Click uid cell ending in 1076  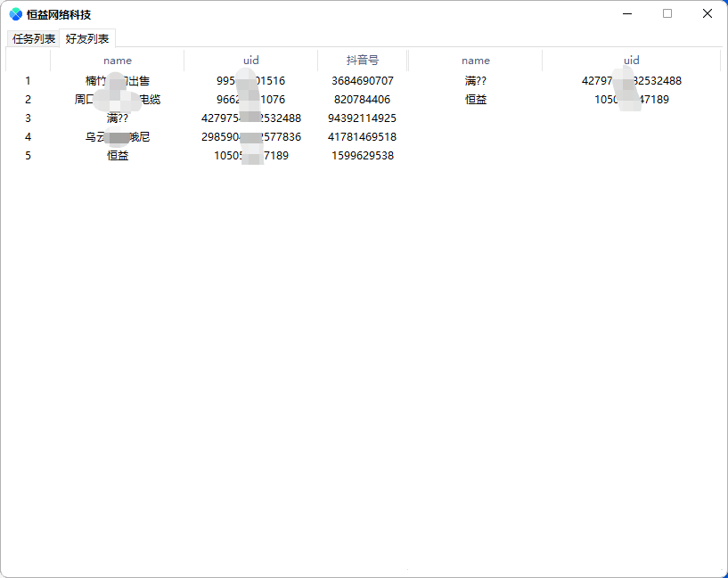point(250,99)
